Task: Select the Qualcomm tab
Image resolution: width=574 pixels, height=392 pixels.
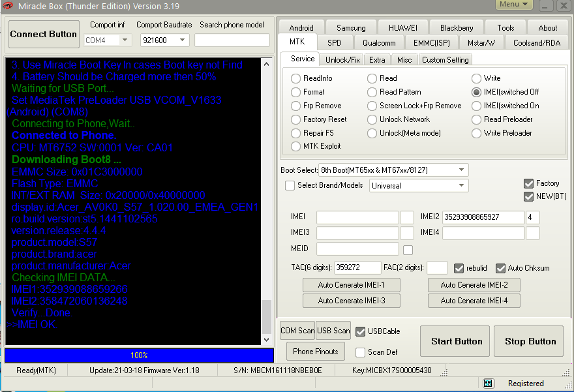Action: 379,43
